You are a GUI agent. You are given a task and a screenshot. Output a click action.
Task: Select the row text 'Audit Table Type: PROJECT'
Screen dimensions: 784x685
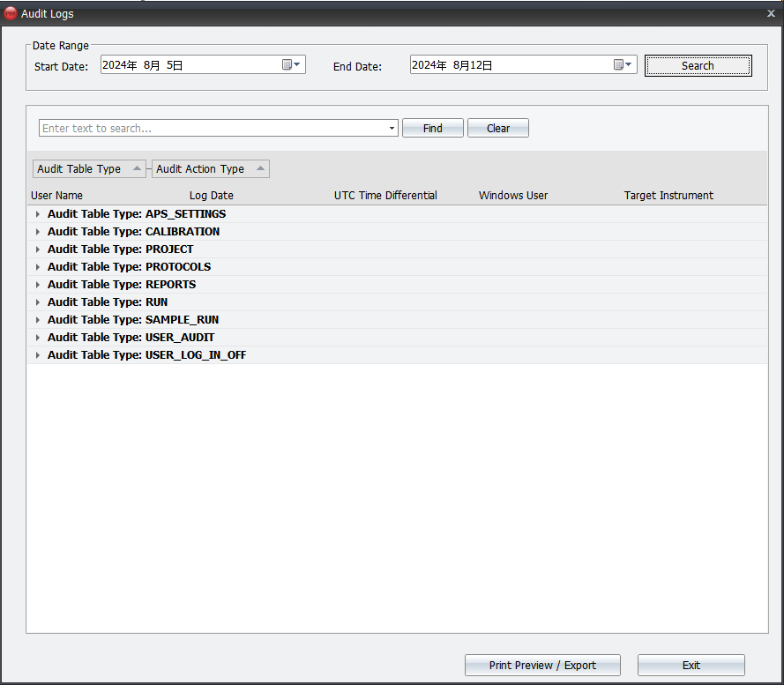(121, 249)
